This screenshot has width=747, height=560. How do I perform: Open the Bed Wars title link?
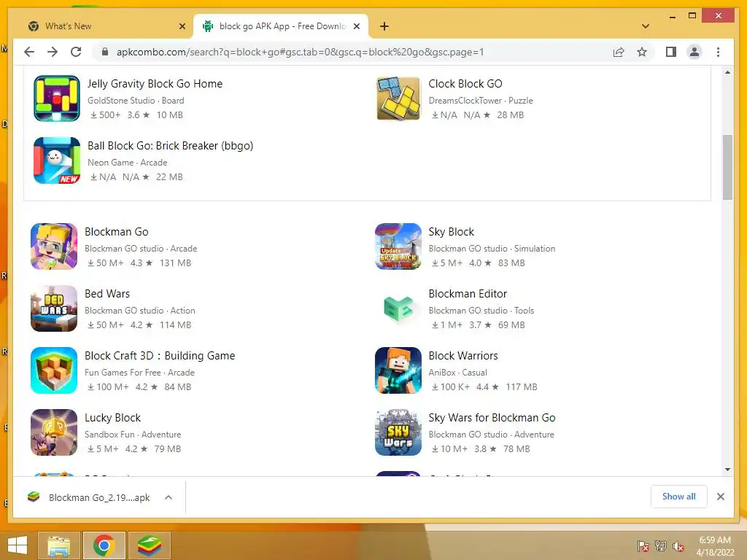tap(107, 294)
